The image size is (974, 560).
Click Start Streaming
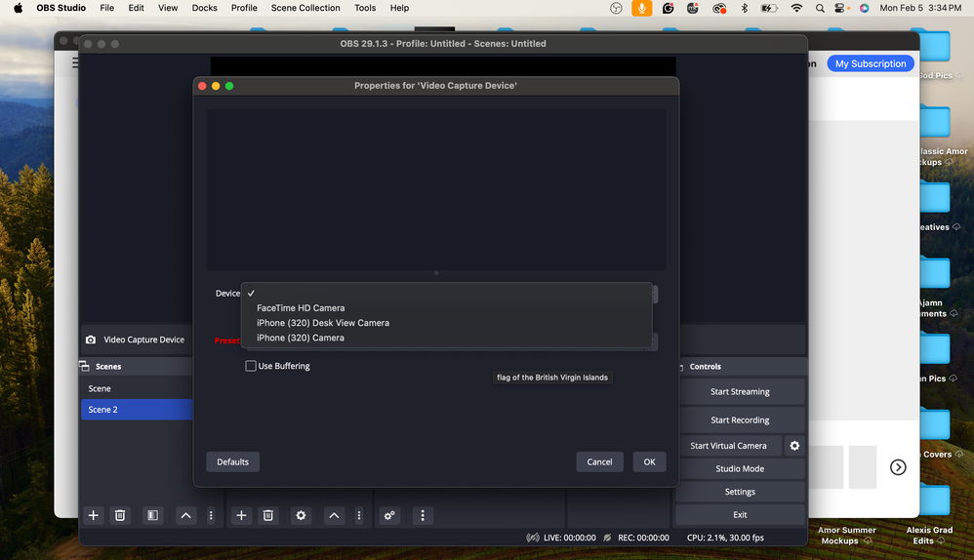[740, 392]
